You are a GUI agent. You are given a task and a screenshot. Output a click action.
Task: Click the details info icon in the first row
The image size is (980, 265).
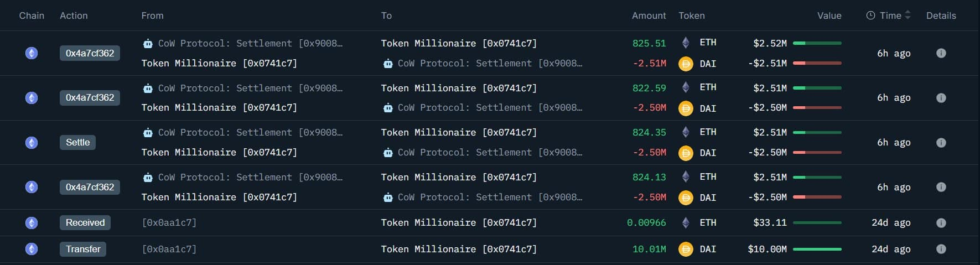pyautogui.click(x=941, y=53)
